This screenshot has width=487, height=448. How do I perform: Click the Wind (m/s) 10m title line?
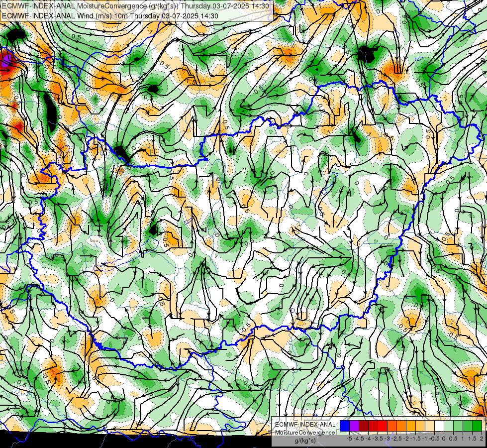pos(110,15)
